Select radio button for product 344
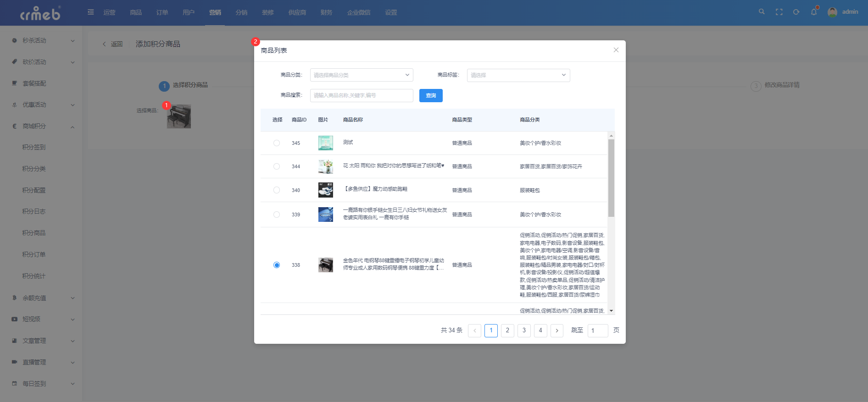Image resolution: width=868 pixels, height=402 pixels. [277, 166]
